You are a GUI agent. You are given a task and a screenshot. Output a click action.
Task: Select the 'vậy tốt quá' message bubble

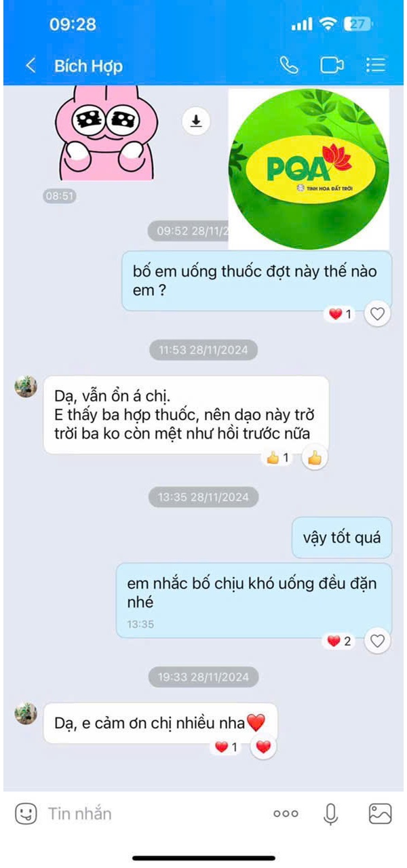(x=342, y=538)
